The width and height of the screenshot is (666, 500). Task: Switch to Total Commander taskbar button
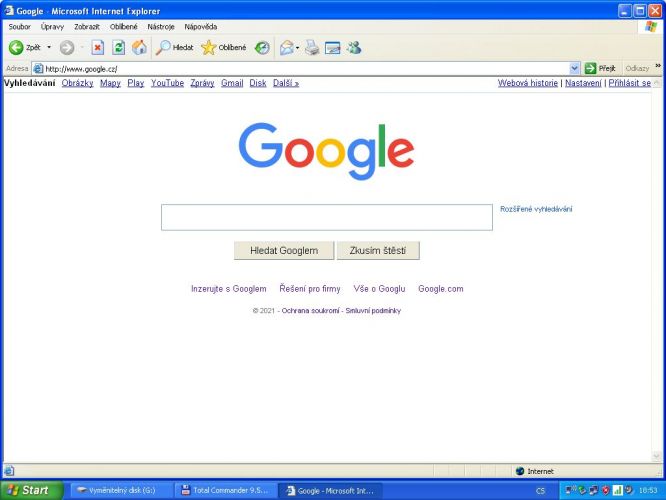click(225, 490)
